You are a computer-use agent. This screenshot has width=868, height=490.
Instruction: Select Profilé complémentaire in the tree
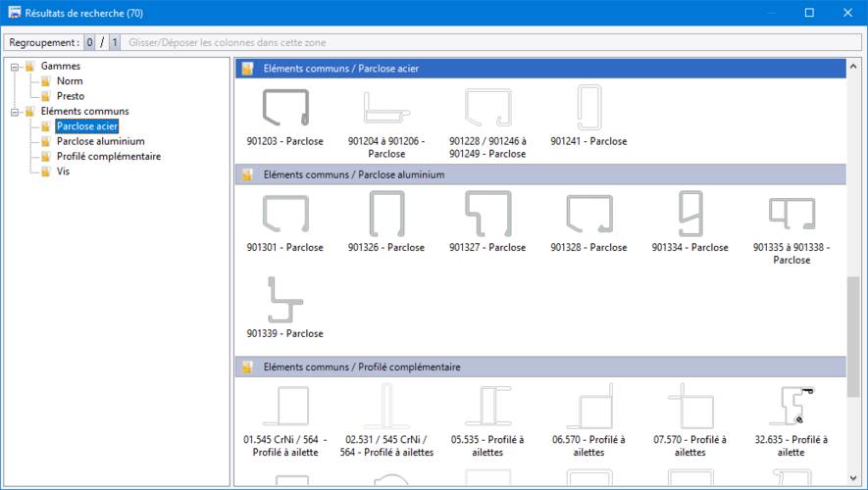pos(108,156)
